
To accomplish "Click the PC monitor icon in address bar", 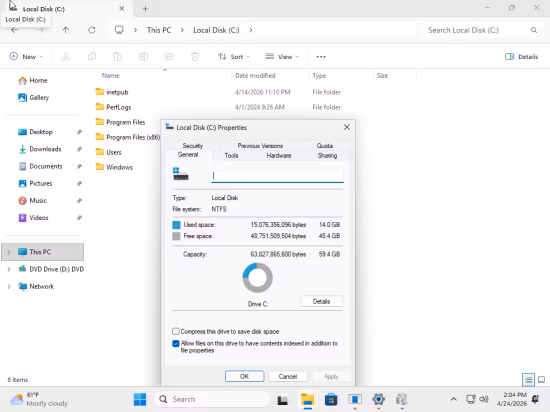I will [x=119, y=30].
